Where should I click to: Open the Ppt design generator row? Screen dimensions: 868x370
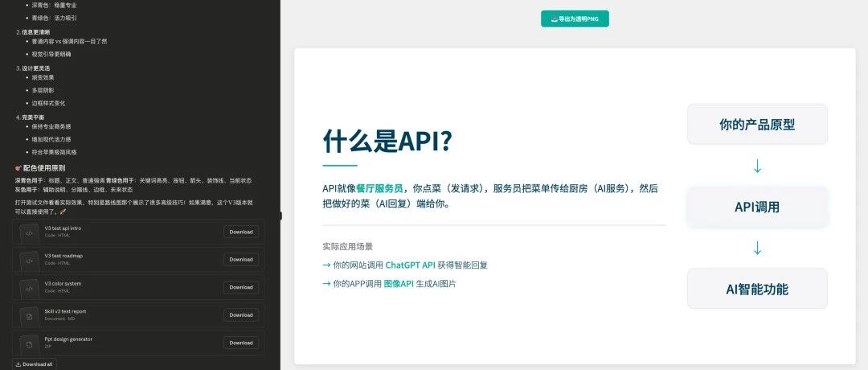click(138, 343)
